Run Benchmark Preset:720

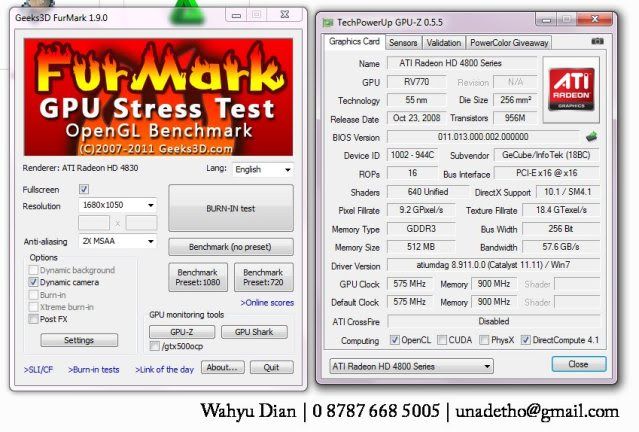[263, 277]
